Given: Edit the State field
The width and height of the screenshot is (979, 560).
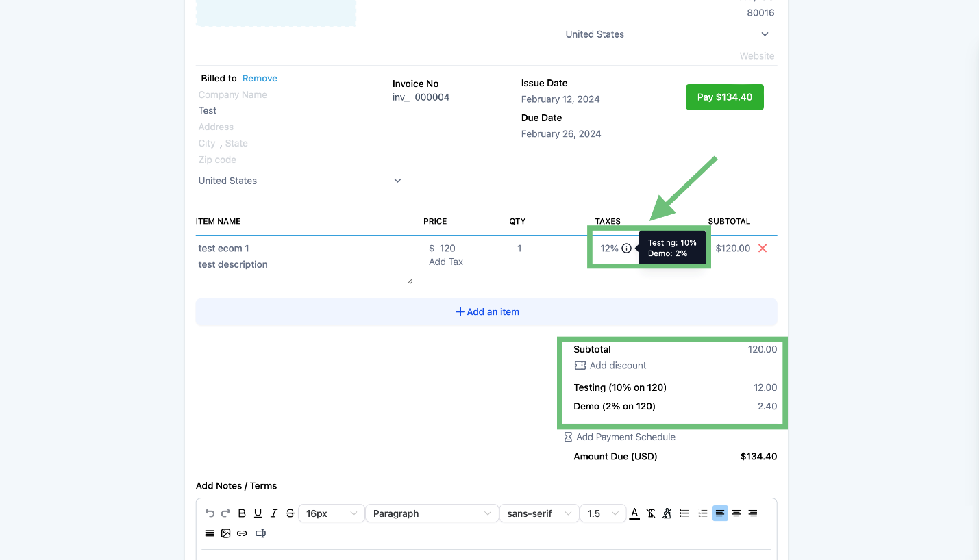Looking at the screenshot, I should 236,143.
